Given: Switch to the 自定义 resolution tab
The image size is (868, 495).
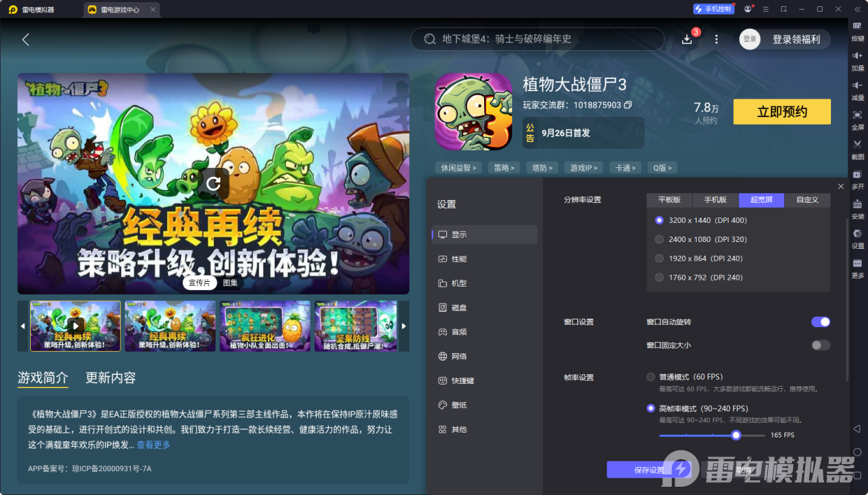Looking at the screenshot, I should coord(807,200).
